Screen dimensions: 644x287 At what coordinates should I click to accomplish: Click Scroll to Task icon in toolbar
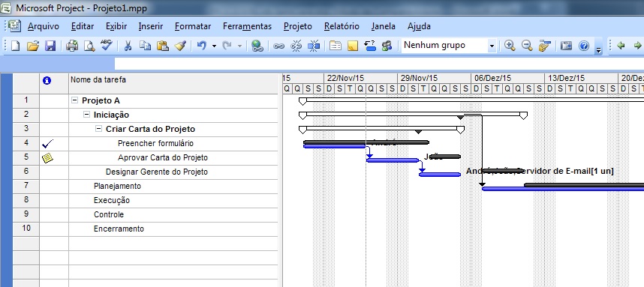click(370, 46)
